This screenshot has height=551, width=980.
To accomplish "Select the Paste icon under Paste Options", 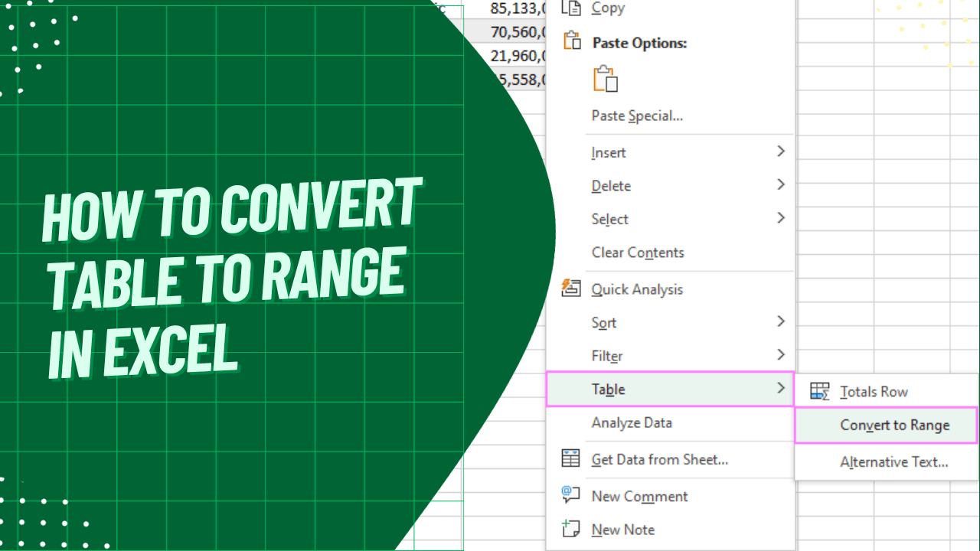I will pyautogui.click(x=606, y=79).
